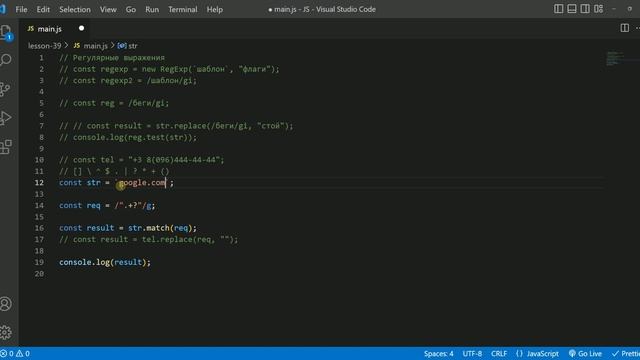This screenshot has height=360, width=640.
Task: Click the commented console.log(reg.test(str)) line
Action: tap(128, 137)
